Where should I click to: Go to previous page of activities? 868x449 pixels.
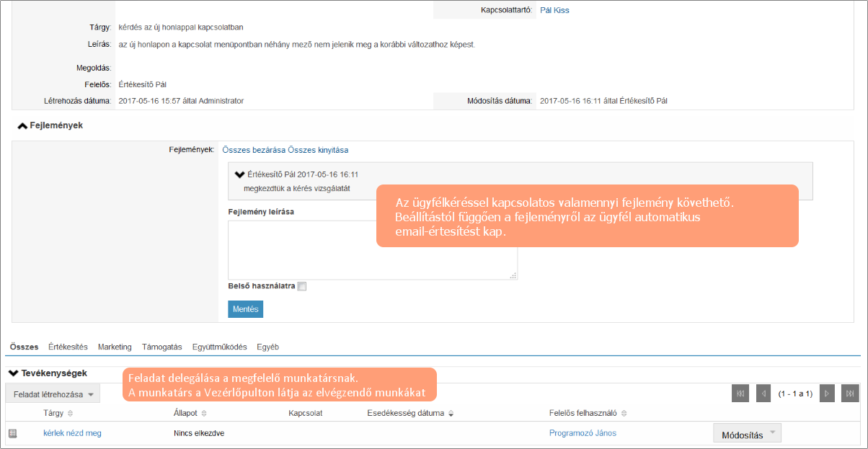point(763,394)
